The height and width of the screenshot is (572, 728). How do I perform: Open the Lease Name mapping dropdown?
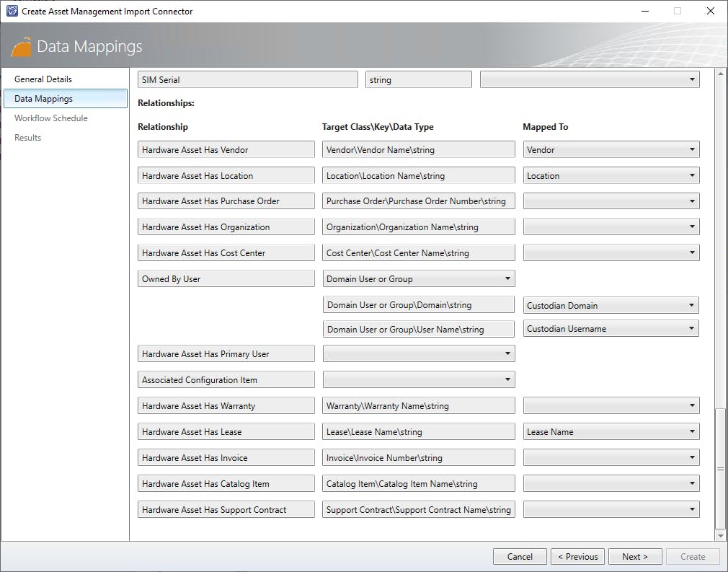click(x=611, y=432)
